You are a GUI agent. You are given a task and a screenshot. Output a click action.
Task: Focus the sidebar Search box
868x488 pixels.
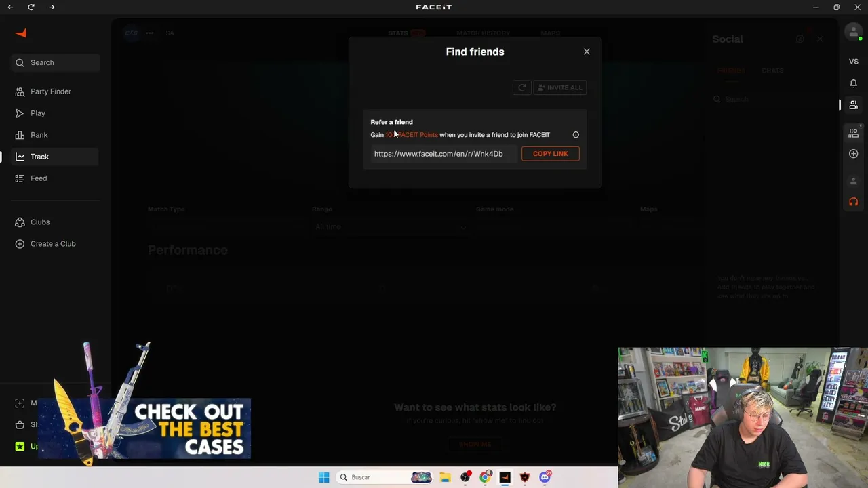click(x=56, y=62)
